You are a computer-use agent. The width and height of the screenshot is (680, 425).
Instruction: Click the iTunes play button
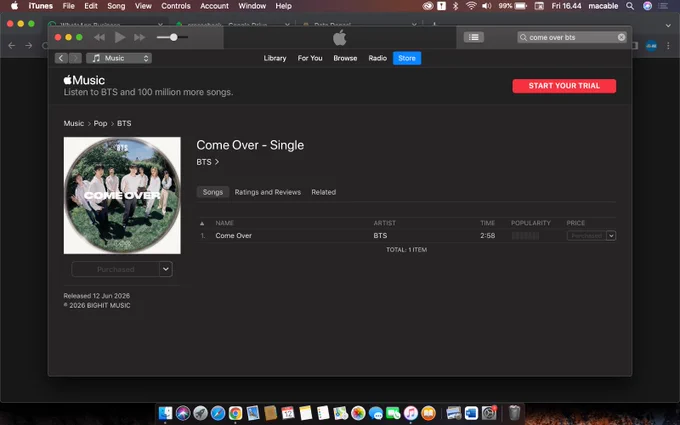pyautogui.click(x=120, y=37)
